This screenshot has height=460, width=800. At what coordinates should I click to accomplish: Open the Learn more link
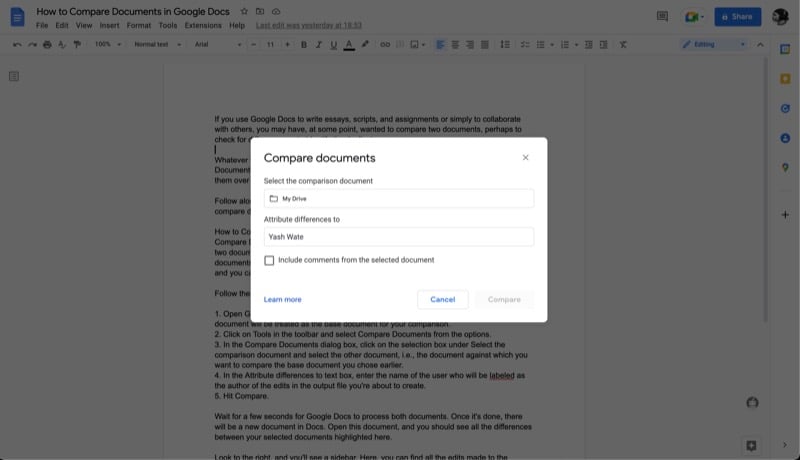click(283, 299)
